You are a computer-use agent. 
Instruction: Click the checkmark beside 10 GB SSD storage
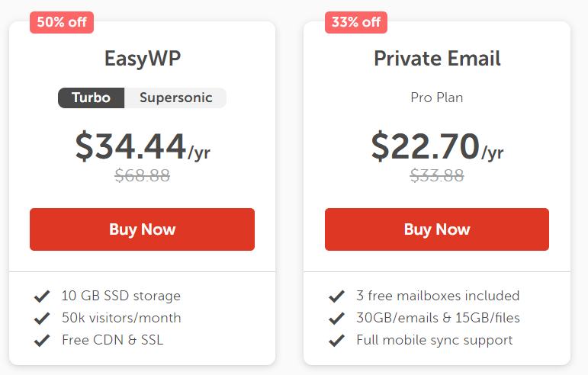[42, 296]
